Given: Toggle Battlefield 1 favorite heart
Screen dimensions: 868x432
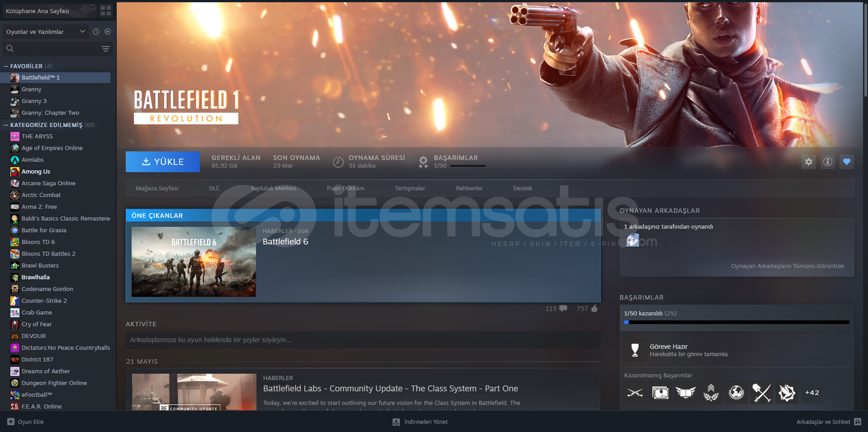Looking at the screenshot, I should pyautogui.click(x=847, y=162).
